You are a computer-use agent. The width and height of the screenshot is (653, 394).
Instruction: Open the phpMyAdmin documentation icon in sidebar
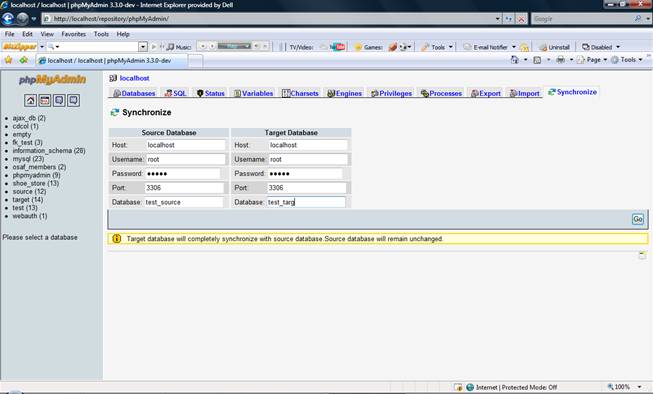[x=59, y=100]
